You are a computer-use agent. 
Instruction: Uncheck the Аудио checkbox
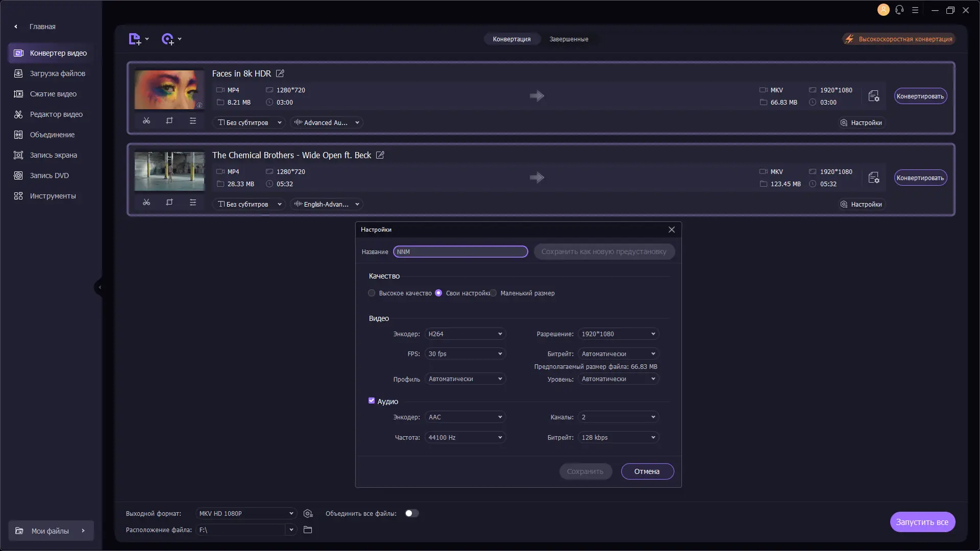[x=372, y=401]
